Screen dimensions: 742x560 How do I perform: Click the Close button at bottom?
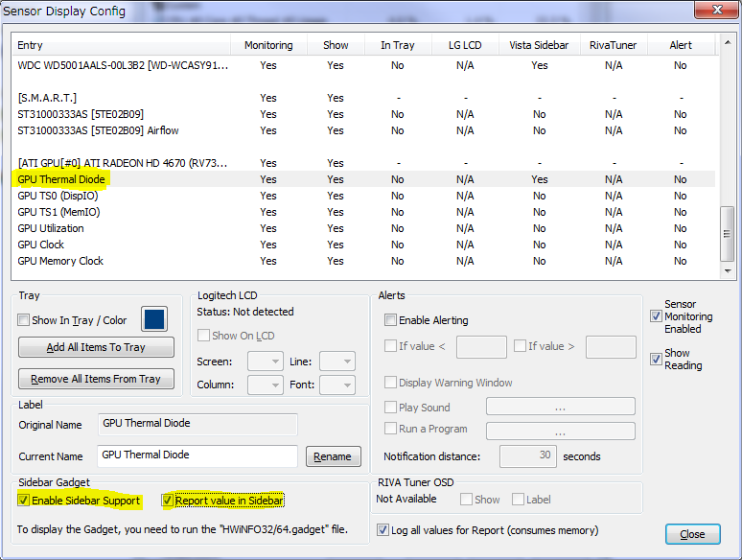click(x=692, y=534)
